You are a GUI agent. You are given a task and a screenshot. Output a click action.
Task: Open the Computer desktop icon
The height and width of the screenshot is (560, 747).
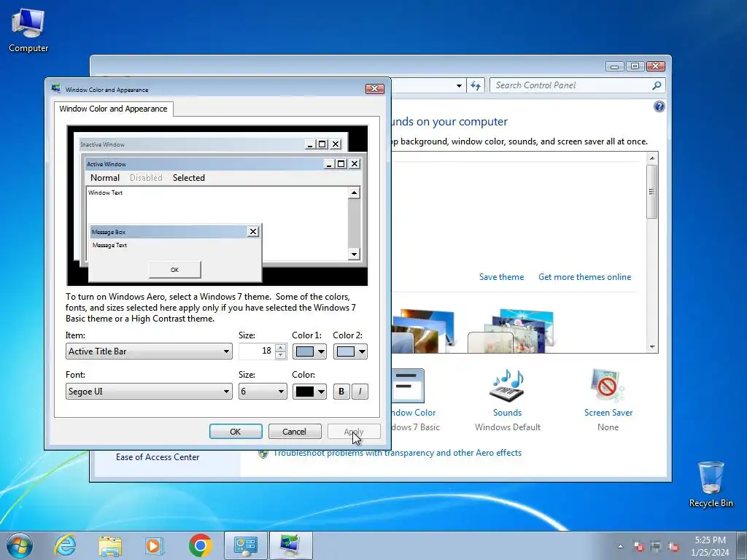pyautogui.click(x=28, y=29)
